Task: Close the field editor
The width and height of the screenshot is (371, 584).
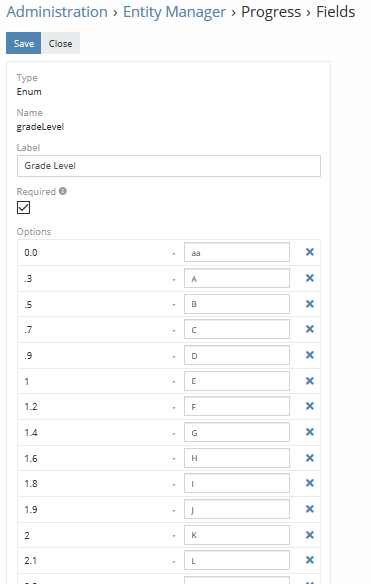Action: coord(60,43)
